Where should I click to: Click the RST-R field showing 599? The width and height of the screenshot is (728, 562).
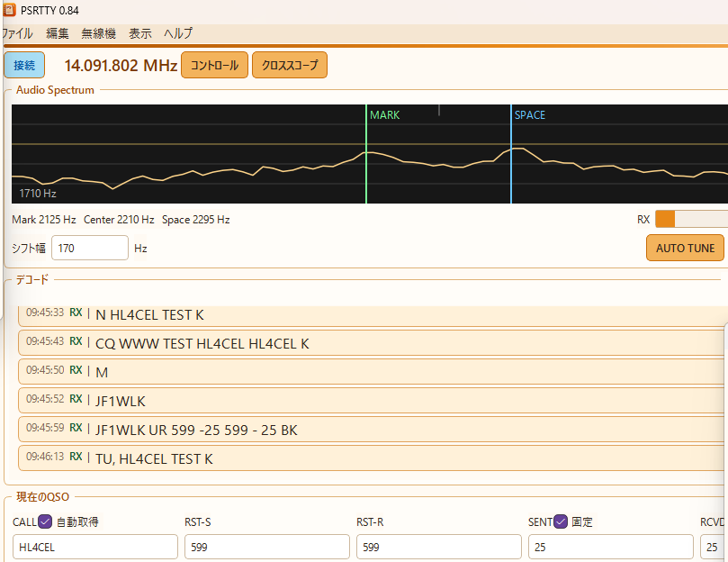(x=439, y=547)
